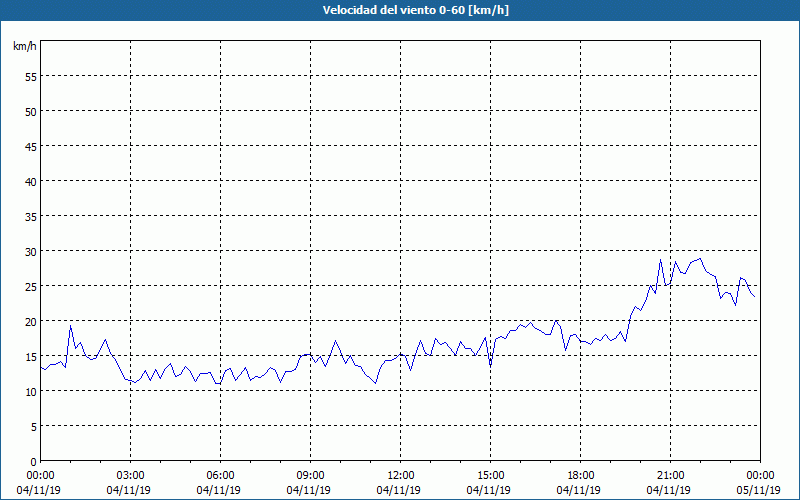800x500 pixels.
Task: Click the '45' y-axis label
Action: click(x=31, y=146)
